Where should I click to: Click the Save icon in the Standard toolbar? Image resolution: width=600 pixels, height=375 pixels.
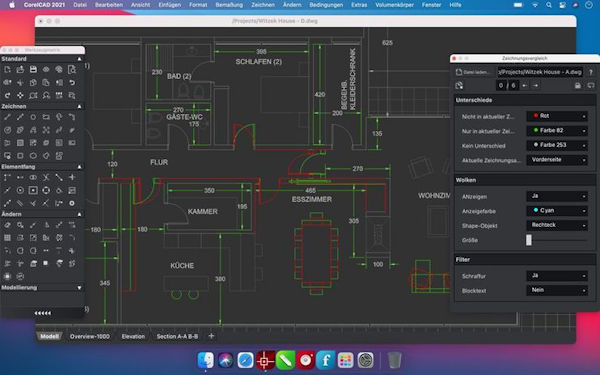33,69
